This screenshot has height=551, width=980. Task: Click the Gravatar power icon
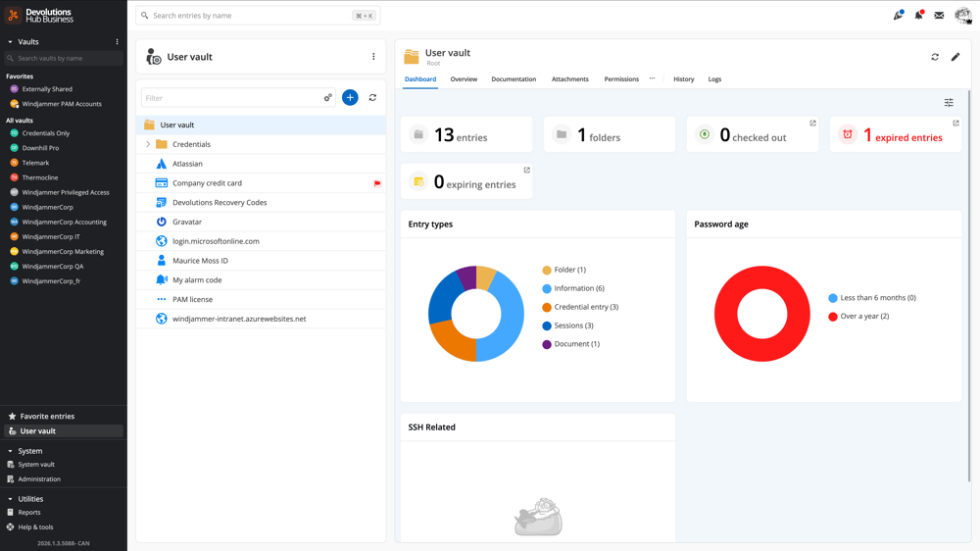click(x=162, y=222)
